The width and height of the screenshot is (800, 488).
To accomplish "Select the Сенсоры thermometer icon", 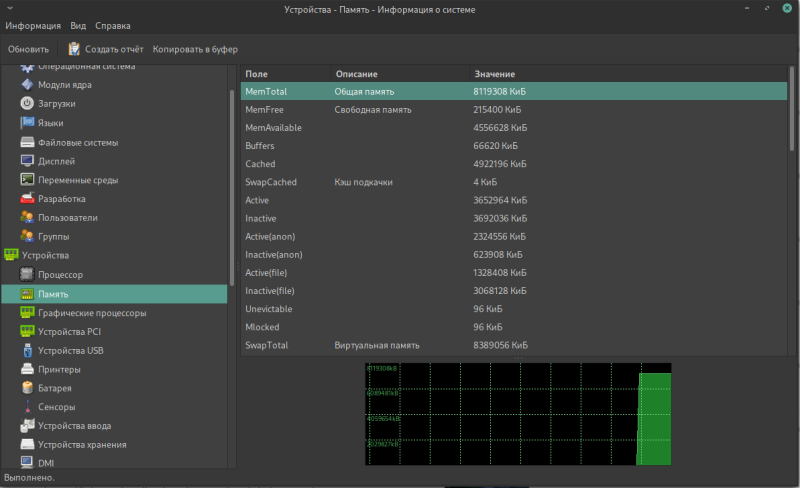I will pyautogui.click(x=28, y=407).
